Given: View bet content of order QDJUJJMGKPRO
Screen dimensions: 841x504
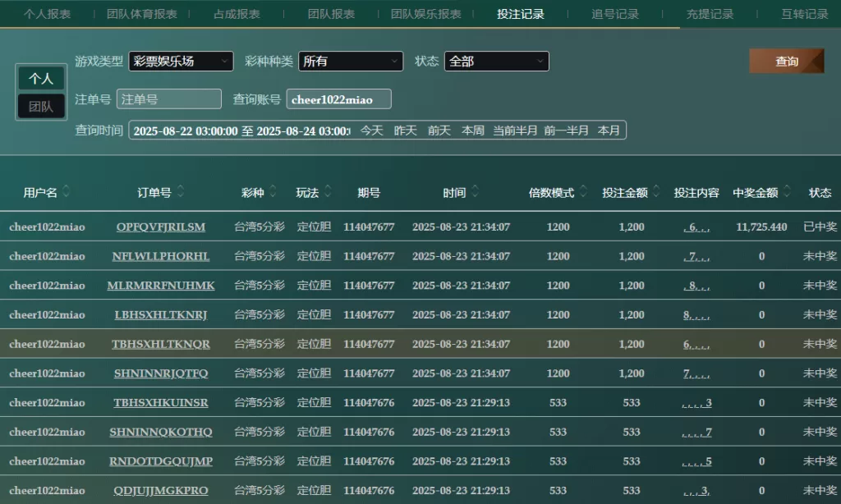Looking at the screenshot, I should point(696,491).
